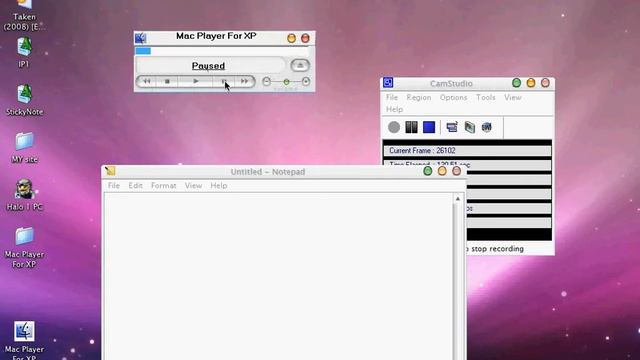Close the Mac Player For XP window
Viewport: 640px width, 360px height.
305,38
